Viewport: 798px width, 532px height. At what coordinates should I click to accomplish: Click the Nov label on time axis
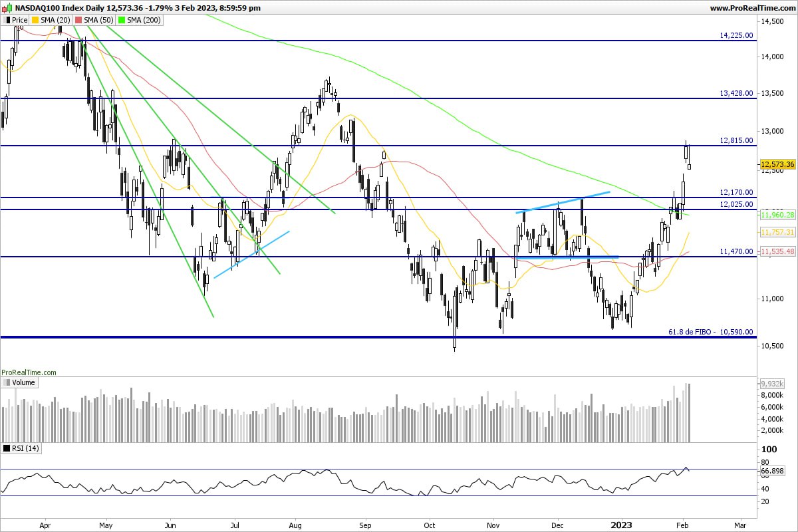pos(493,524)
